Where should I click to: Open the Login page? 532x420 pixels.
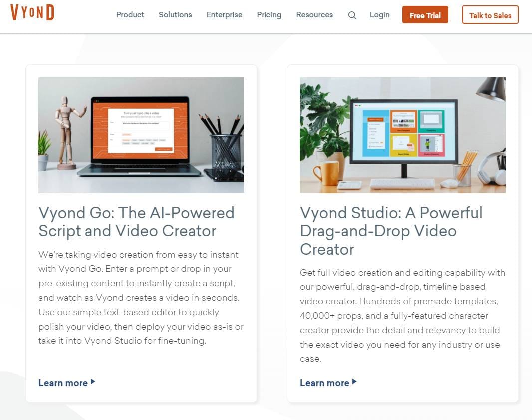[379, 15]
